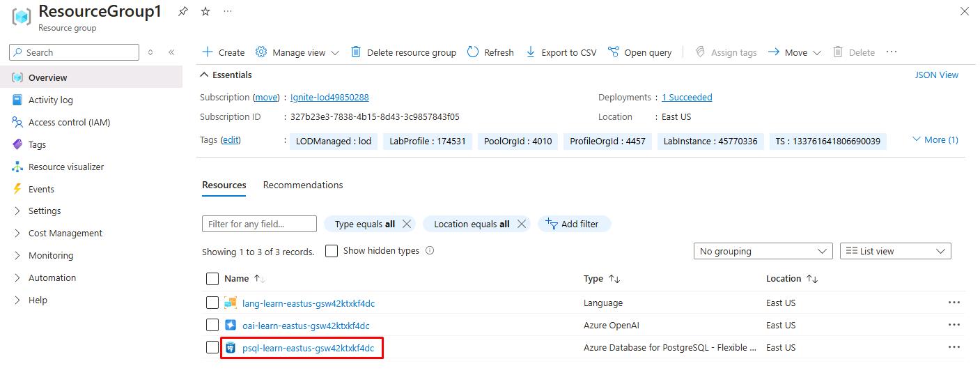Expand the Monitoring section
This screenshot has height=389, width=980.
tap(51, 255)
